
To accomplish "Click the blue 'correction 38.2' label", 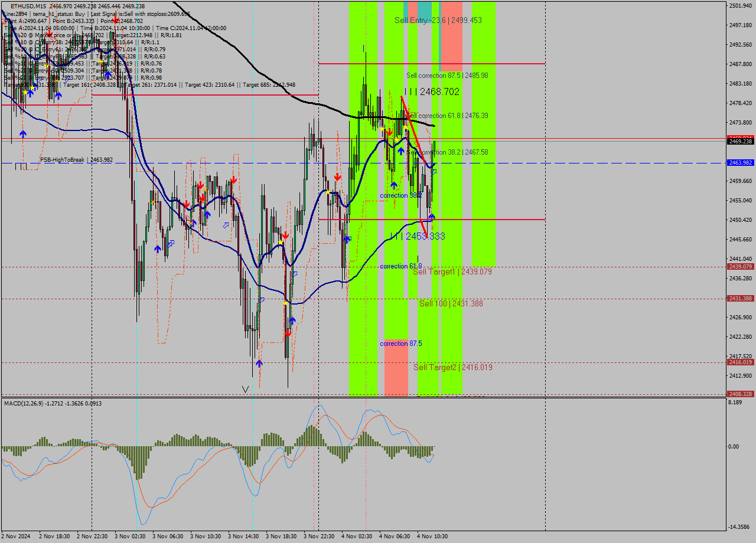I will tap(400, 195).
